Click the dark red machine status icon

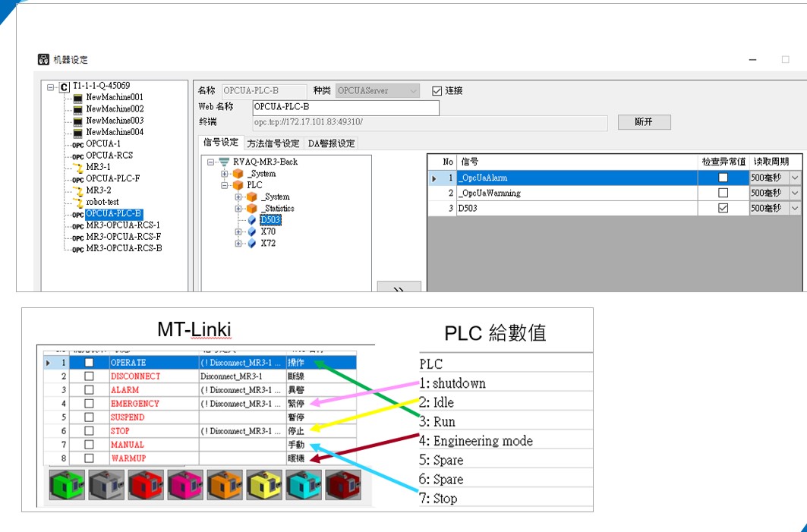(343, 484)
